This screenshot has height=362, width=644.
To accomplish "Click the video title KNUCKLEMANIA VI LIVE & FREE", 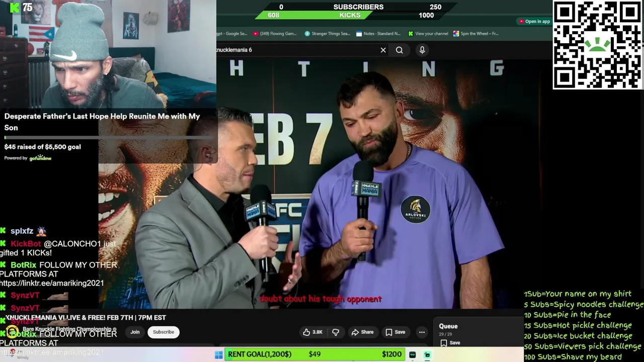I will (x=86, y=318).
